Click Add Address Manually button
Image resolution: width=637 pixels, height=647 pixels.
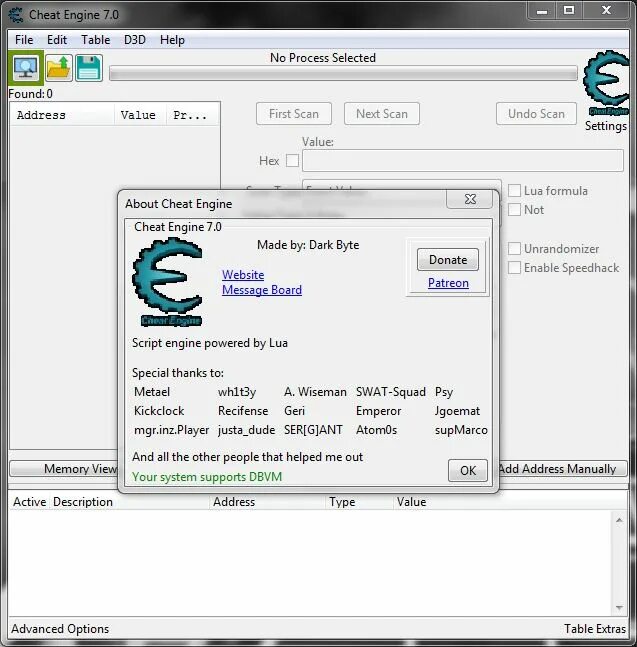coord(563,469)
